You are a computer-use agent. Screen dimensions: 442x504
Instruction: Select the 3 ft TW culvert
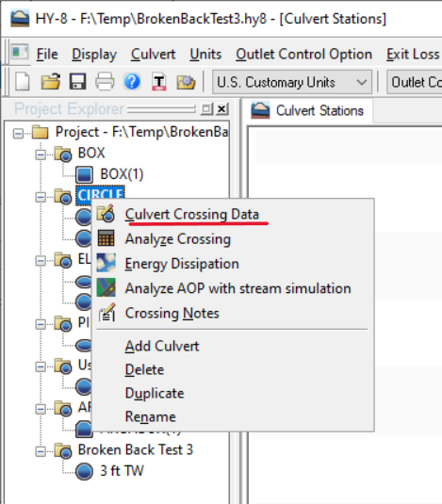(x=122, y=471)
